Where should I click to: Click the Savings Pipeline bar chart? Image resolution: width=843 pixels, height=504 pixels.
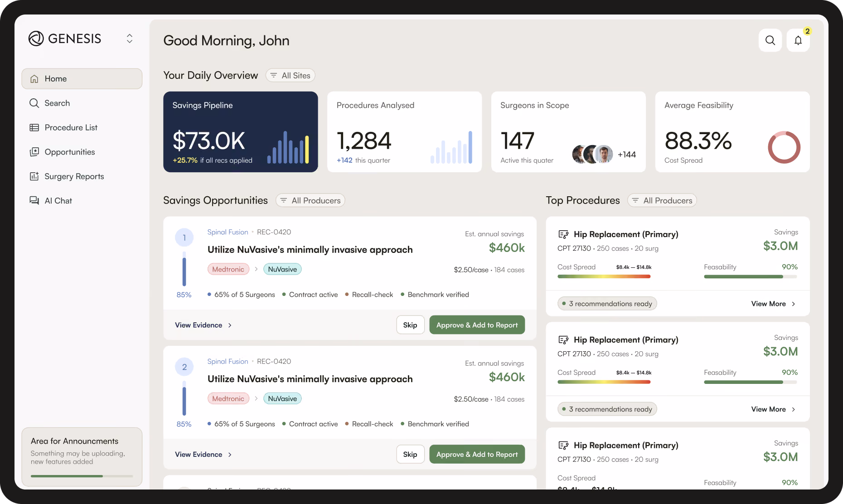288,147
